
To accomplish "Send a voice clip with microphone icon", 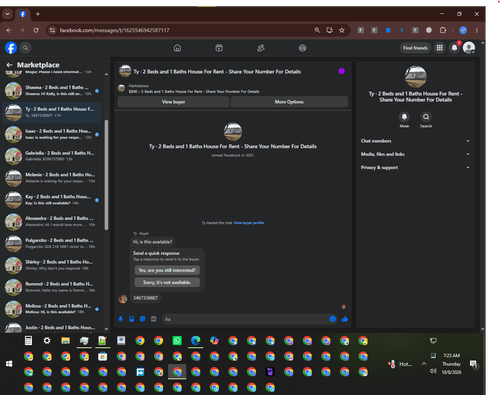I will point(121,319).
